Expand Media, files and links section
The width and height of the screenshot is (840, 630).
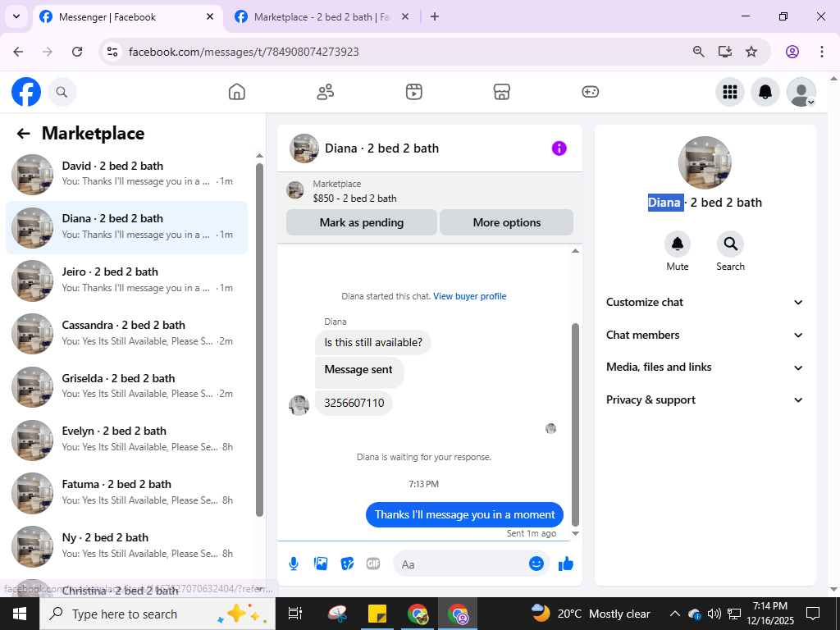[x=705, y=367]
